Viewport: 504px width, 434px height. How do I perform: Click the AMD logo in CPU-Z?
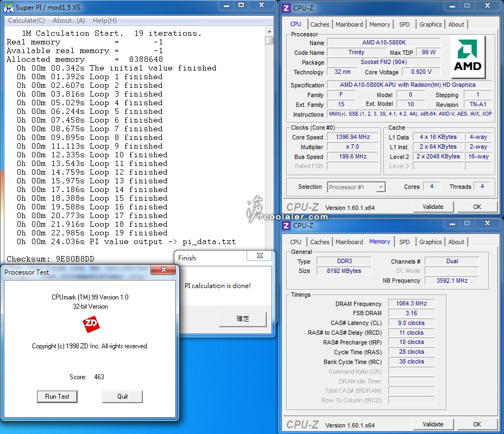pos(468,56)
